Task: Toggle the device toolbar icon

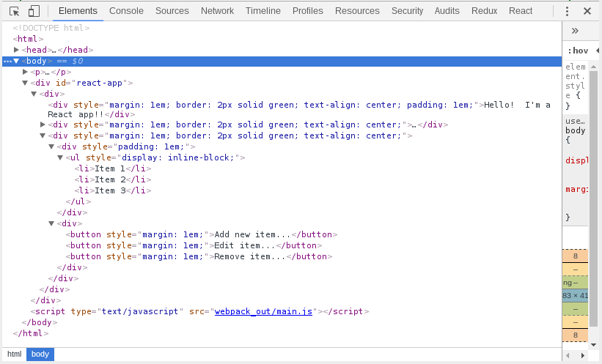Action: [x=34, y=11]
